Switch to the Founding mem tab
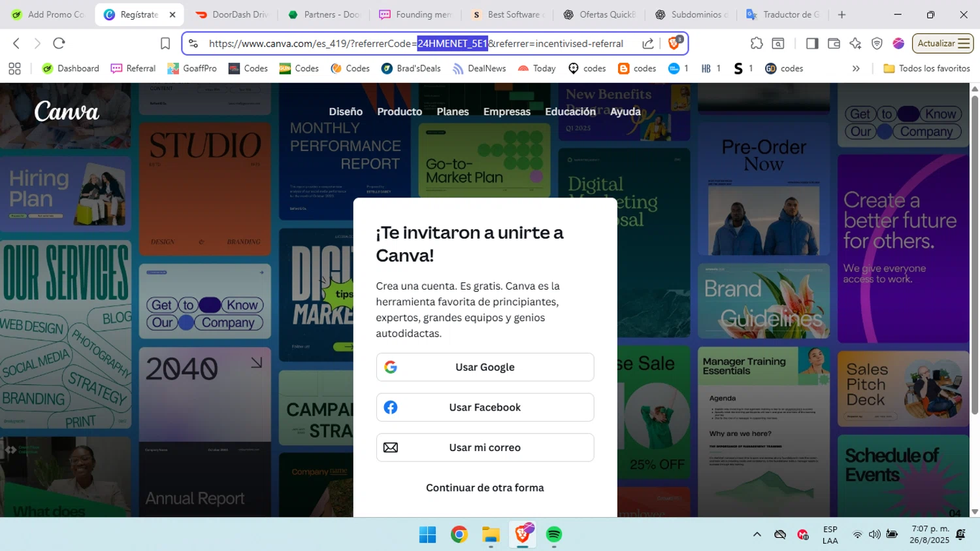The height and width of the screenshot is (551, 980). tap(416, 14)
